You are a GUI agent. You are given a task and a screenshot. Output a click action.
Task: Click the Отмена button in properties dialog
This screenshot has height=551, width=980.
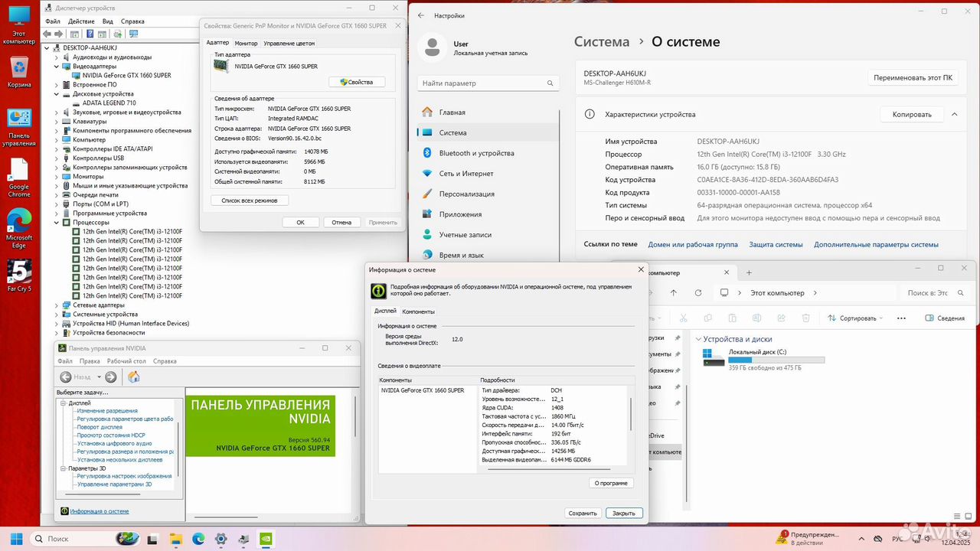(341, 222)
